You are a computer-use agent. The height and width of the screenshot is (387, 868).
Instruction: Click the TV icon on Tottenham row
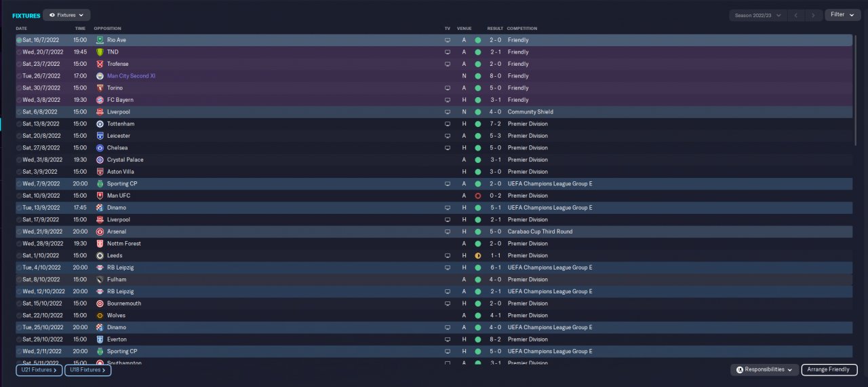447,124
